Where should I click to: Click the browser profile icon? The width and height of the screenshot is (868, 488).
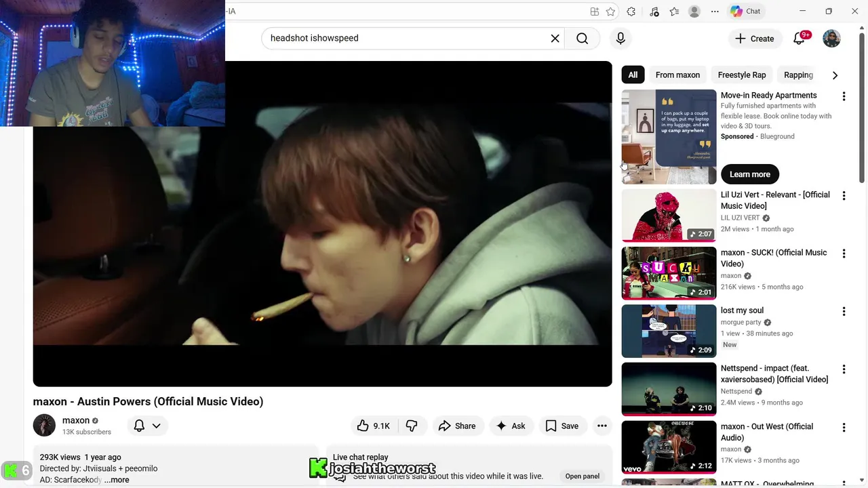tap(694, 12)
